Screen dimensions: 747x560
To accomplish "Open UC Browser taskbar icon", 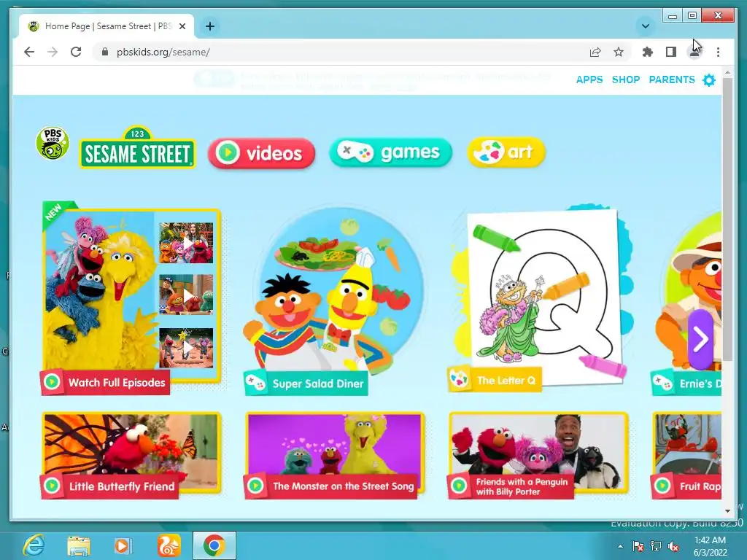I will (x=169, y=545).
